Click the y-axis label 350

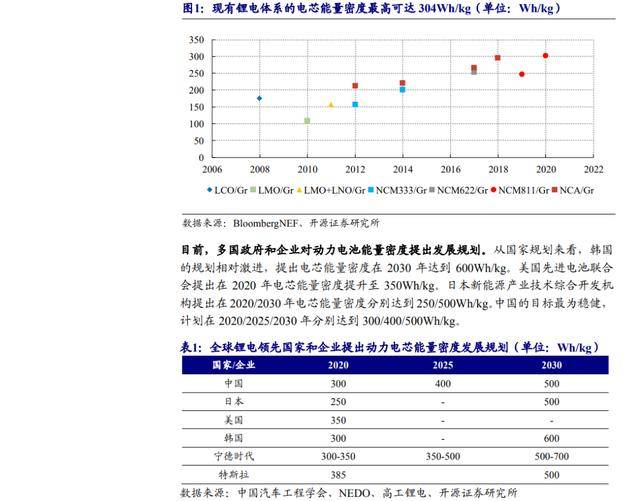point(196,40)
